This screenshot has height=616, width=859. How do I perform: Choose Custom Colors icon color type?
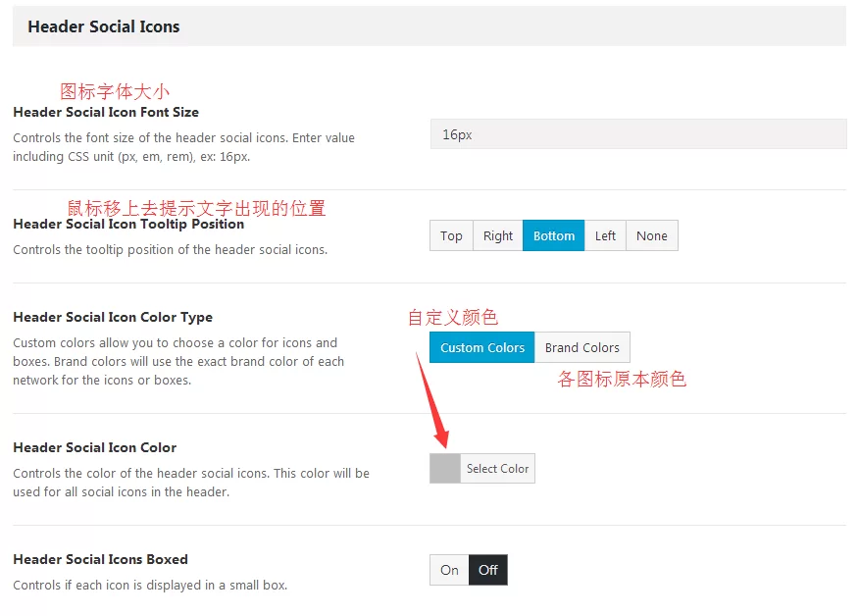pos(482,347)
